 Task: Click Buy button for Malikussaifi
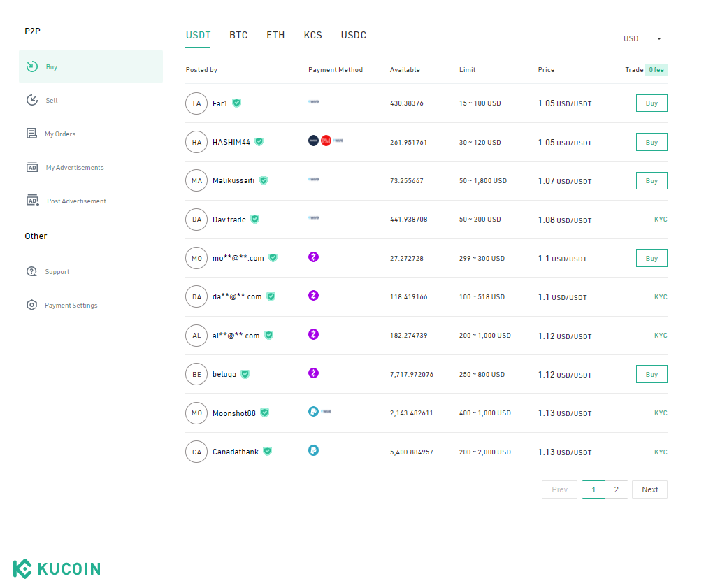[651, 180]
